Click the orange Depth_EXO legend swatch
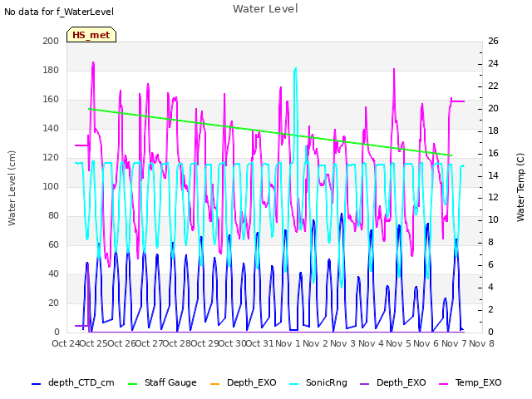This screenshot has width=532, height=399. pyautogui.click(x=215, y=384)
